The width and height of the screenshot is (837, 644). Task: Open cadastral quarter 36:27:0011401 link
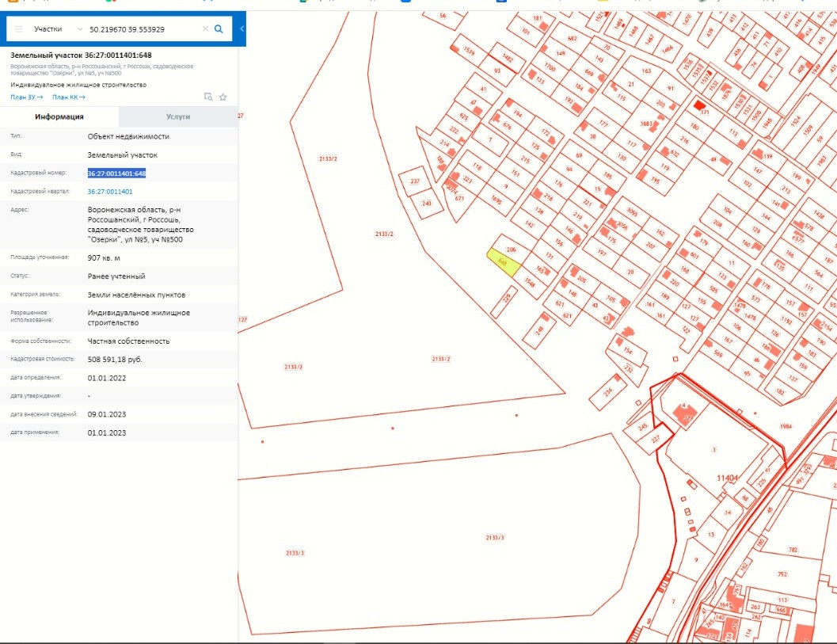(110, 192)
